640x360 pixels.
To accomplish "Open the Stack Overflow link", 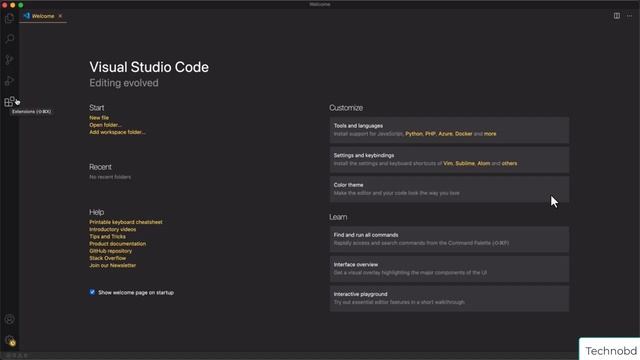I will pos(108,258).
